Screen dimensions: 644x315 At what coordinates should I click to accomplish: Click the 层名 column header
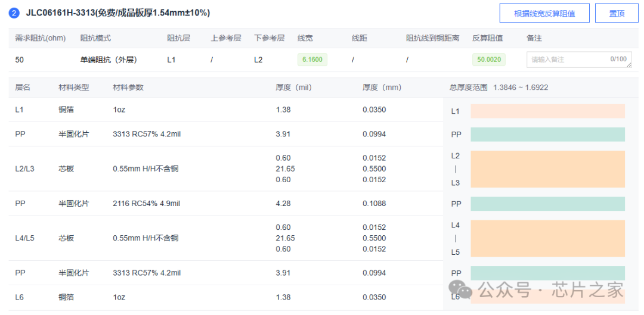[x=23, y=88]
